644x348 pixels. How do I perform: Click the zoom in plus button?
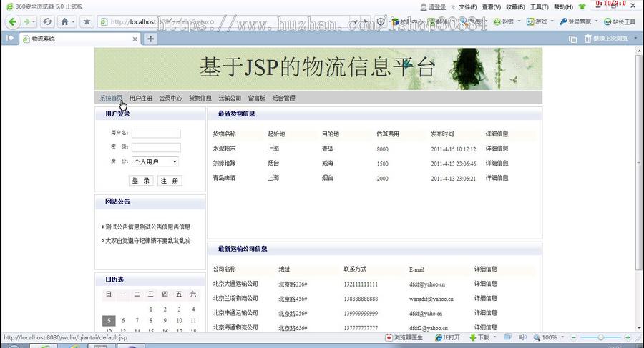(x=628, y=337)
